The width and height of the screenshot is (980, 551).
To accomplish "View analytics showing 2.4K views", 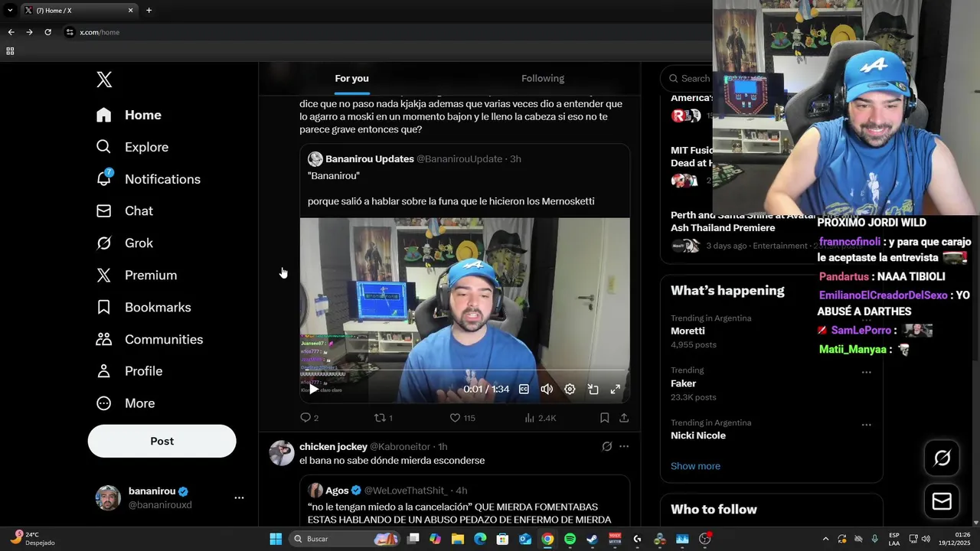I will 541,418.
